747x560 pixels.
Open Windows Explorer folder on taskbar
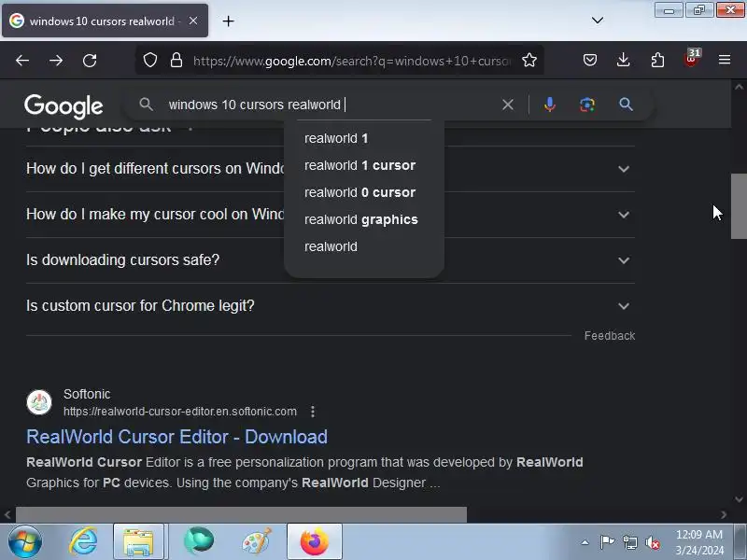138,542
